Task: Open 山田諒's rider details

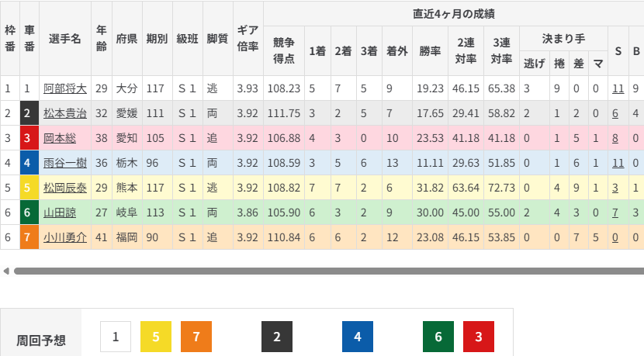Action: click(x=59, y=213)
